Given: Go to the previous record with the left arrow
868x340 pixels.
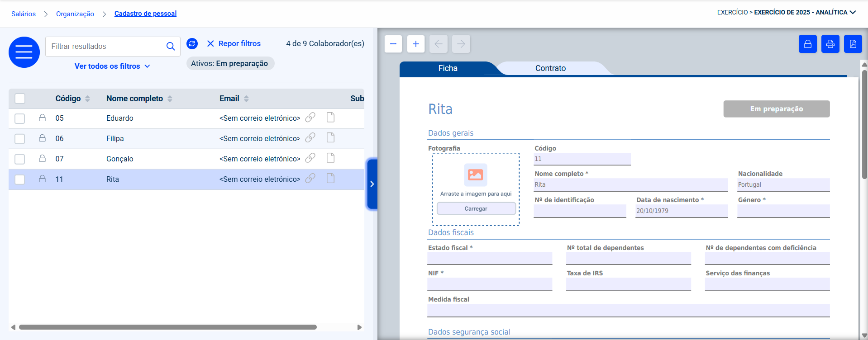Looking at the screenshot, I should tap(439, 44).
